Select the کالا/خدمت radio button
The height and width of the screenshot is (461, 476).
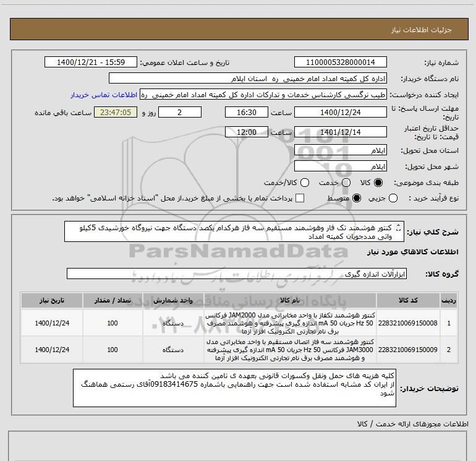click(x=305, y=183)
